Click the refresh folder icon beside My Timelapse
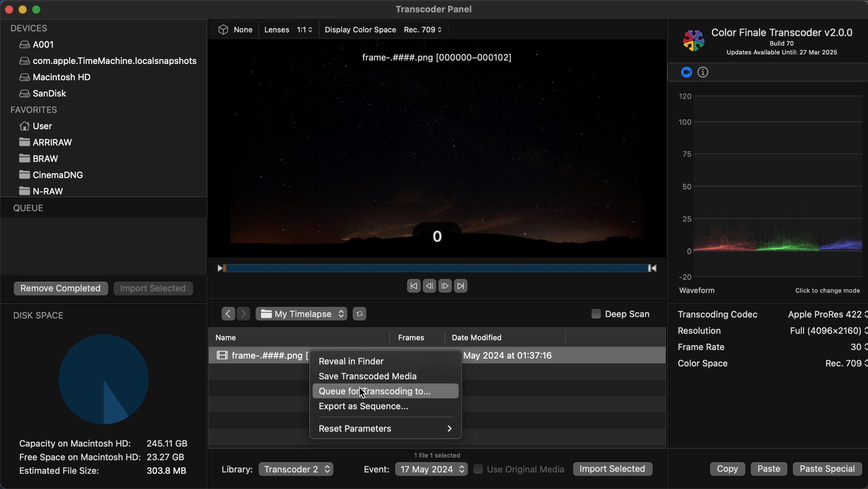This screenshot has height=489, width=868. tap(359, 314)
